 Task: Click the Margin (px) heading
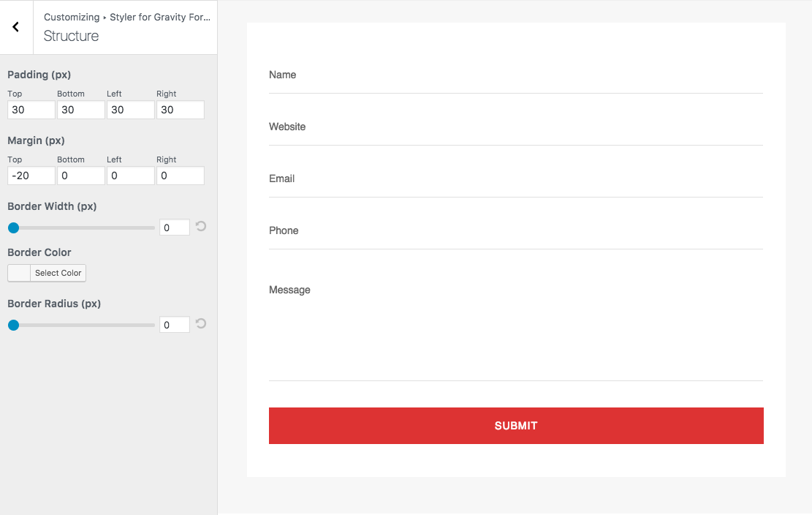coord(36,140)
